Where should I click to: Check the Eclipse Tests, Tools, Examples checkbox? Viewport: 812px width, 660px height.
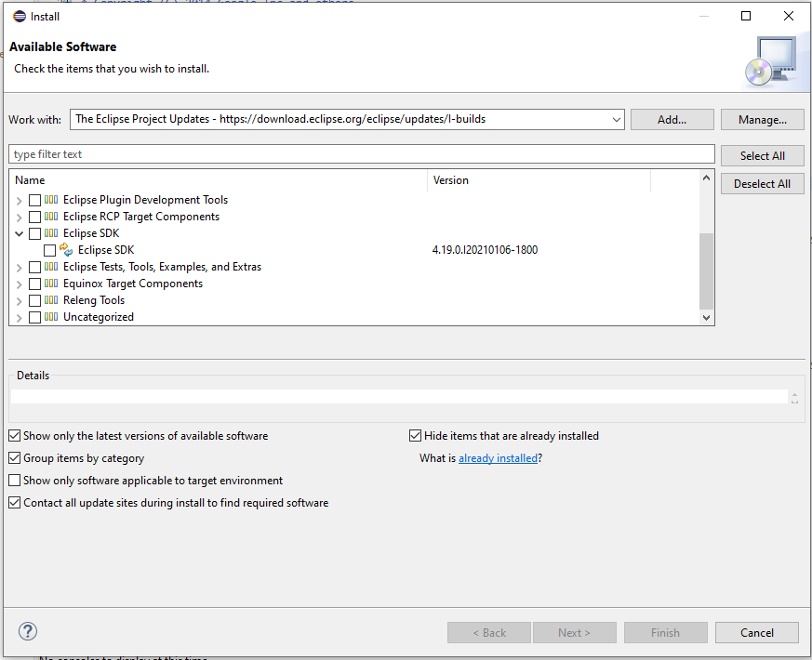(x=34, y=267)
